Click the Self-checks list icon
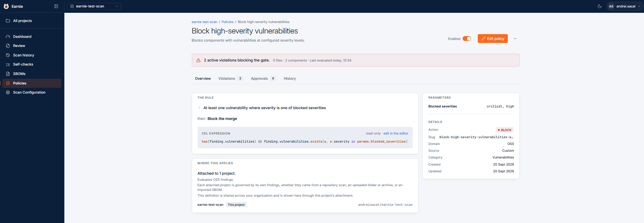 (x=8, y=64)
